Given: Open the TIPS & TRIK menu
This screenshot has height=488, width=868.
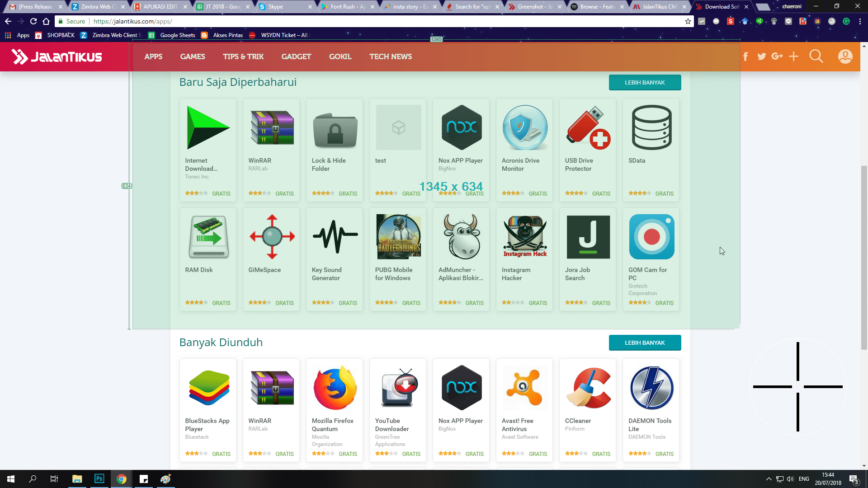Looking at the screenshot, I should [243, 56].
